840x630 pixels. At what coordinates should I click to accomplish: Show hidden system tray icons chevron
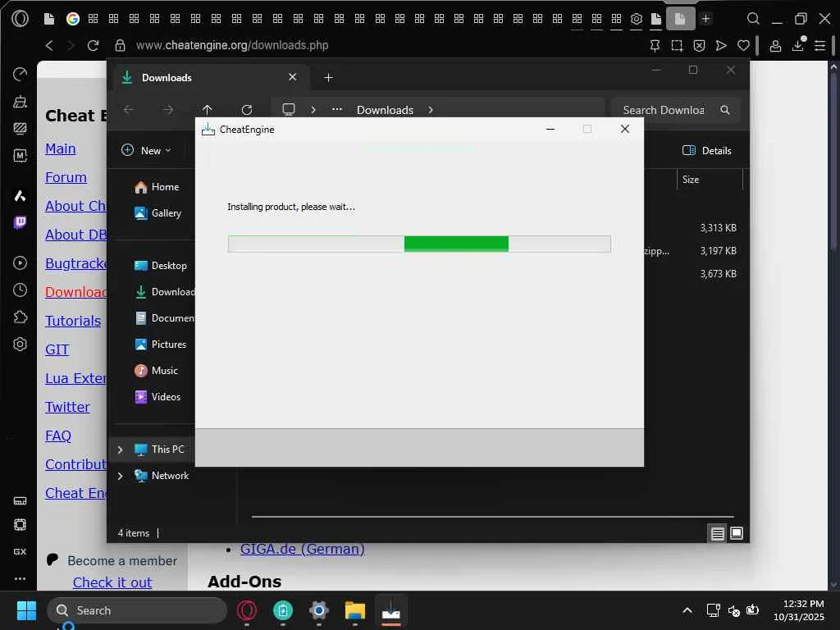687,610
